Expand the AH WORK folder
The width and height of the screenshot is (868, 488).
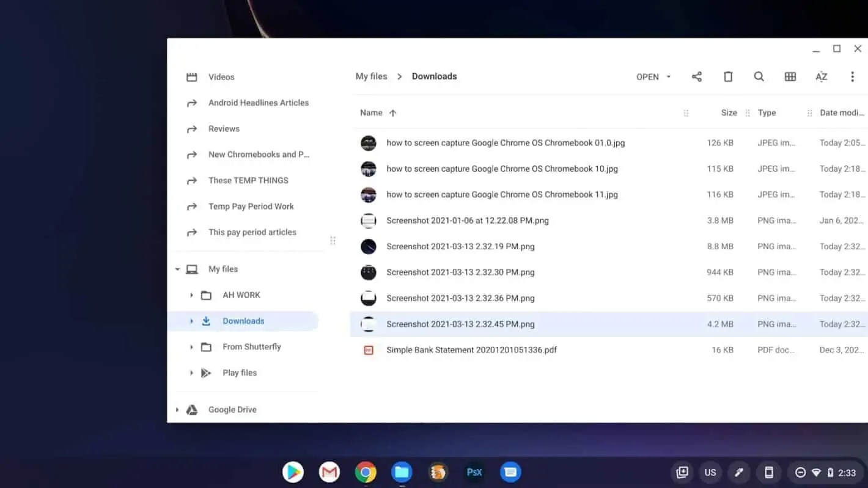(191, 295)
